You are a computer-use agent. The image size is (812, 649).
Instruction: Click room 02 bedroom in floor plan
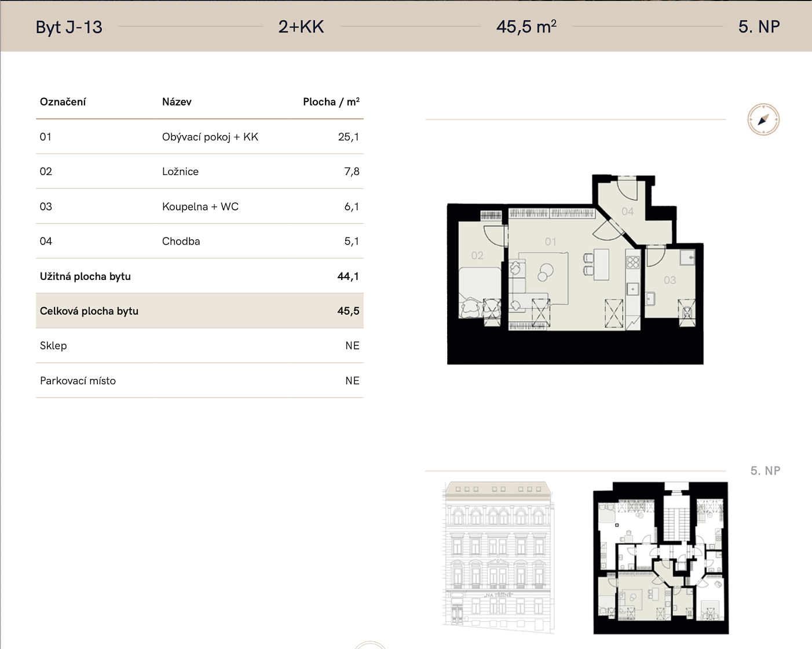[477, 256]
